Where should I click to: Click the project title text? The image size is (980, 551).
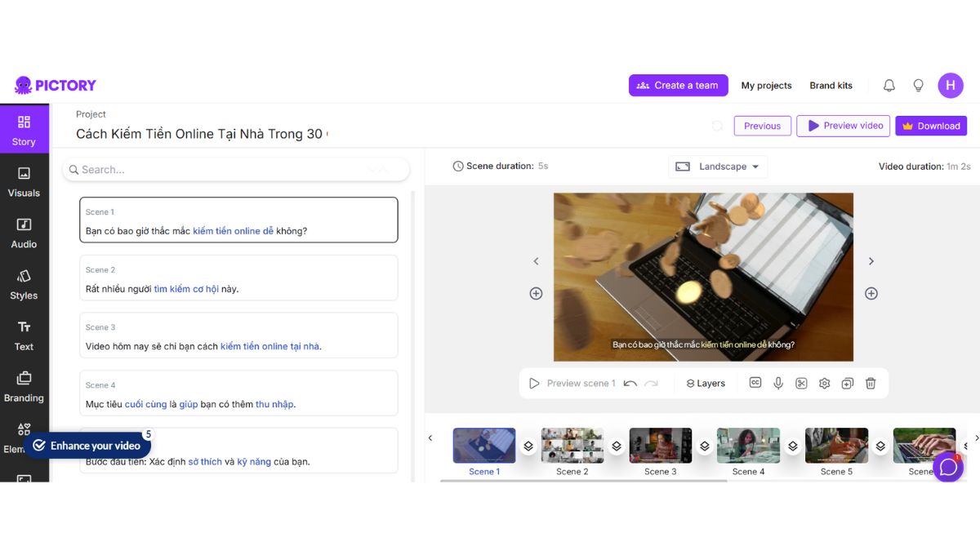202,134
